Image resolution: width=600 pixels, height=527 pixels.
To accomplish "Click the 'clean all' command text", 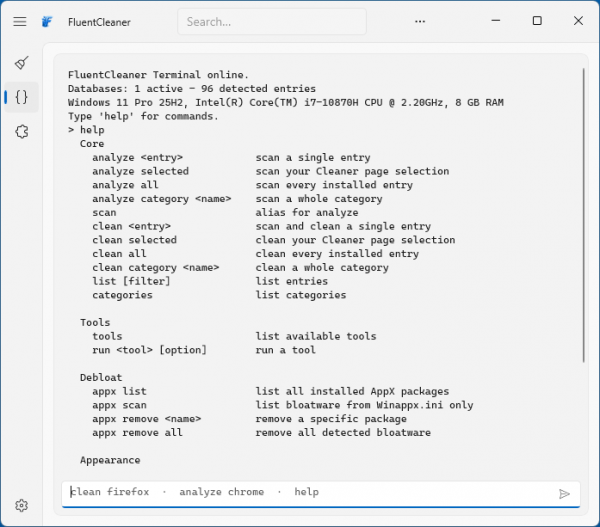I will 119,254.
